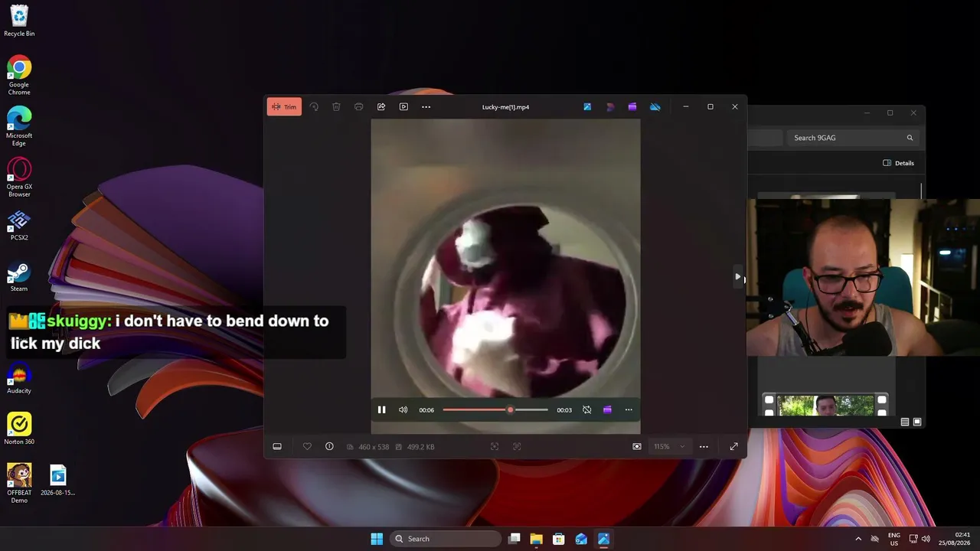Click the actual size icon
This screenshot has width=980, height=551.
pos(517,447)
